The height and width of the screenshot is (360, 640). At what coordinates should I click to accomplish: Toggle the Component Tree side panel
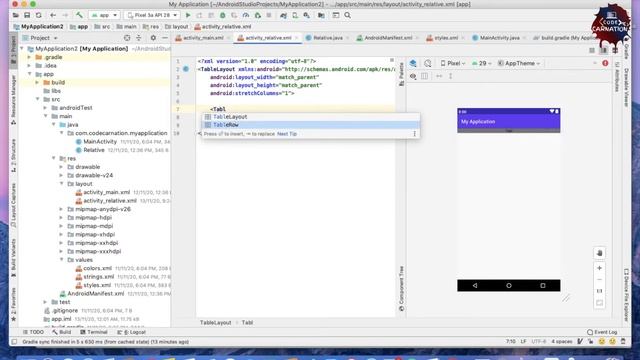click(x=401, y=289)
